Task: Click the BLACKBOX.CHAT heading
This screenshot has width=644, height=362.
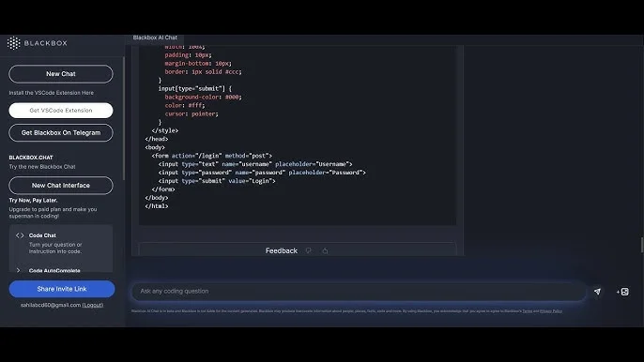Action: point(31,158)
